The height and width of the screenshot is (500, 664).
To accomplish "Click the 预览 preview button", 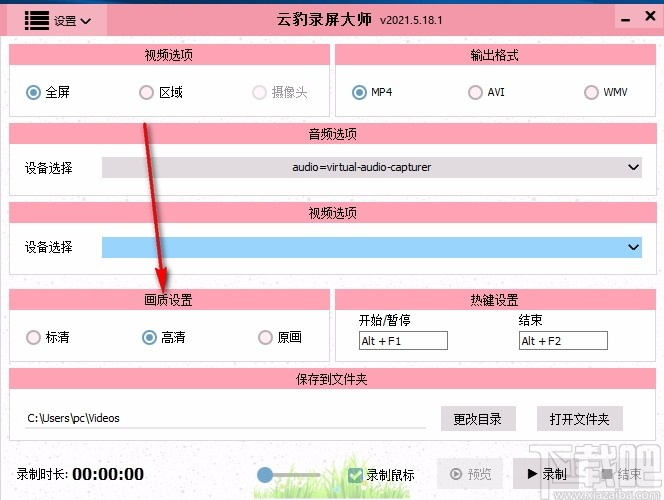I will [x=470, y=474].
